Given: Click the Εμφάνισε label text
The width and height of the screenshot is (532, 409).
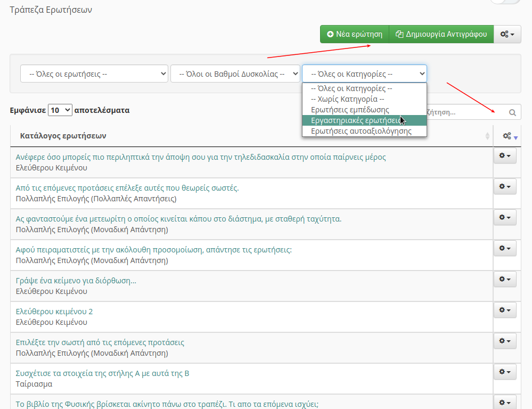Looking at the screenshot, I should coord(28,110).
